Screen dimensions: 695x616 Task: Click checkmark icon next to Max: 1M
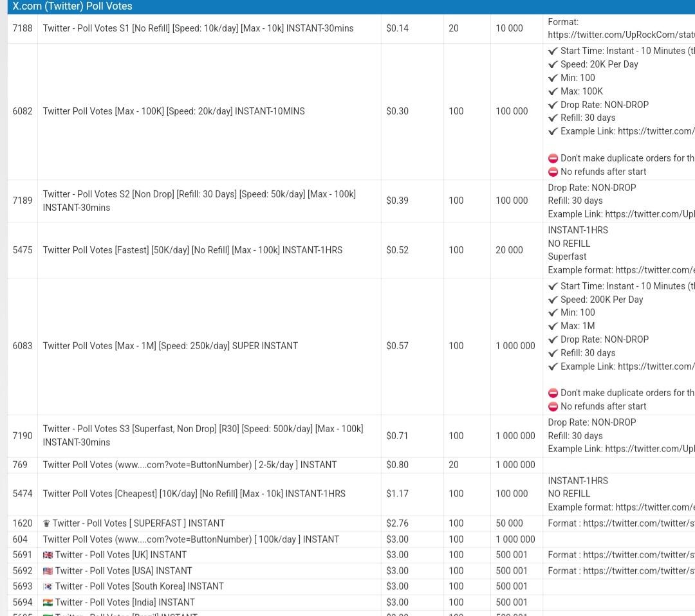point(553,326)
